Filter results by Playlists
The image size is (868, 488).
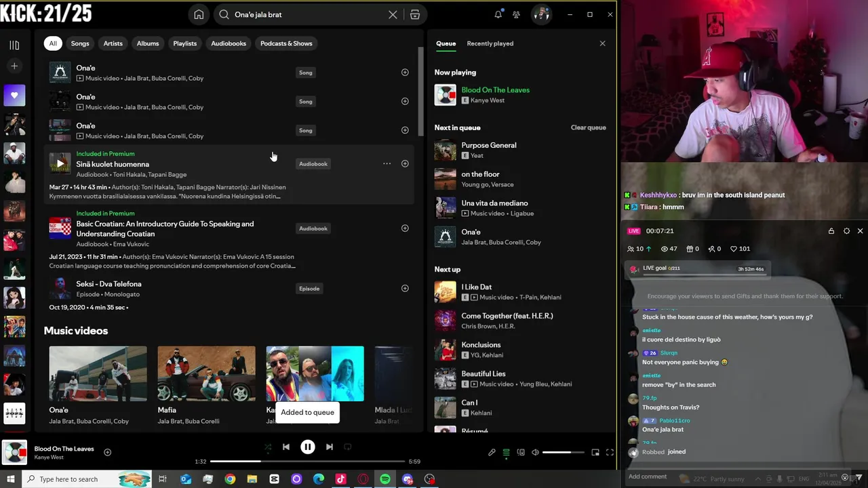[184, 43]
